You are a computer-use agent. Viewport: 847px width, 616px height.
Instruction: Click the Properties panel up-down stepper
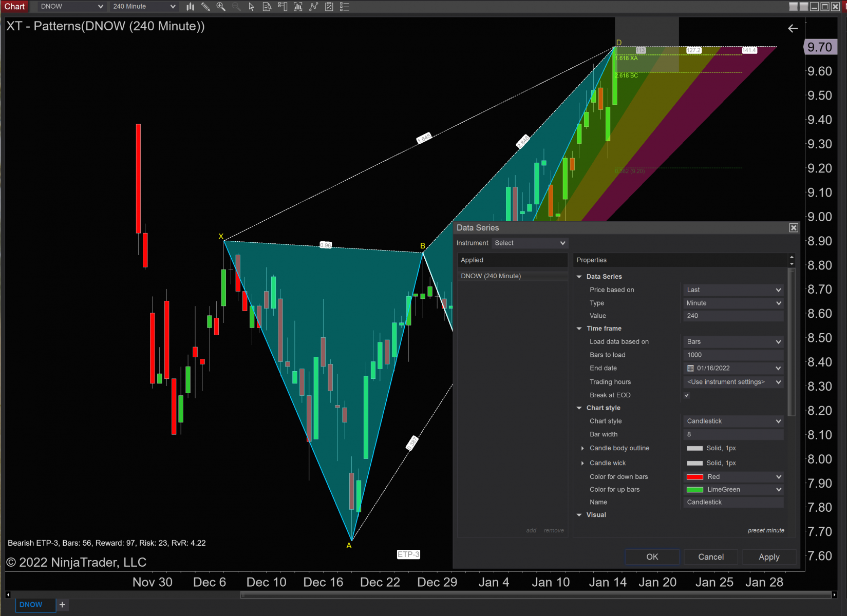(792, 260)
